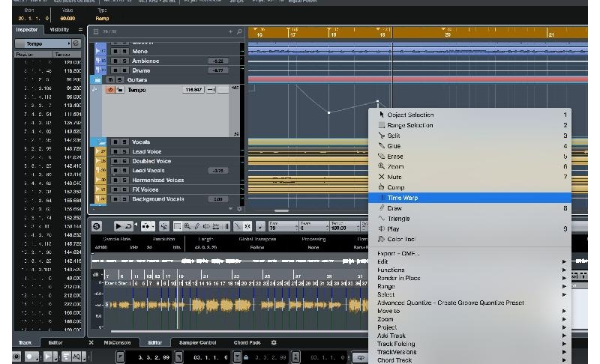
Task: Click current tempo field showing 116.847
Action: point(193,90)
